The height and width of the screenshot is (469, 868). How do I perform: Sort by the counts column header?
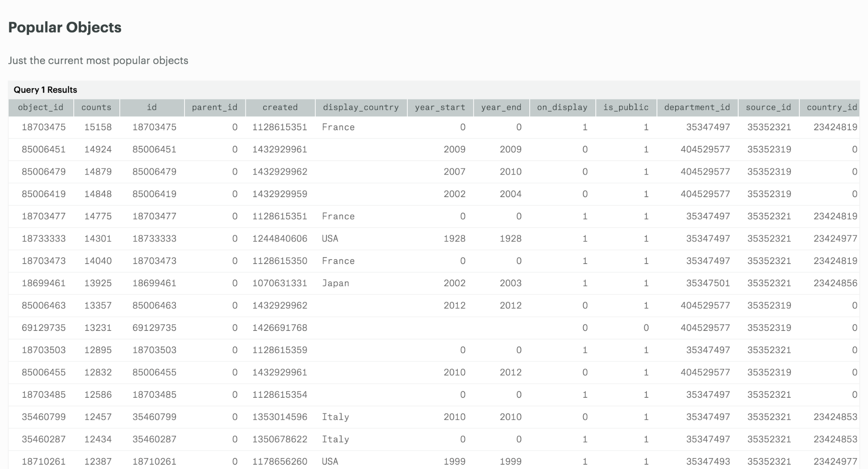[96, 108]
